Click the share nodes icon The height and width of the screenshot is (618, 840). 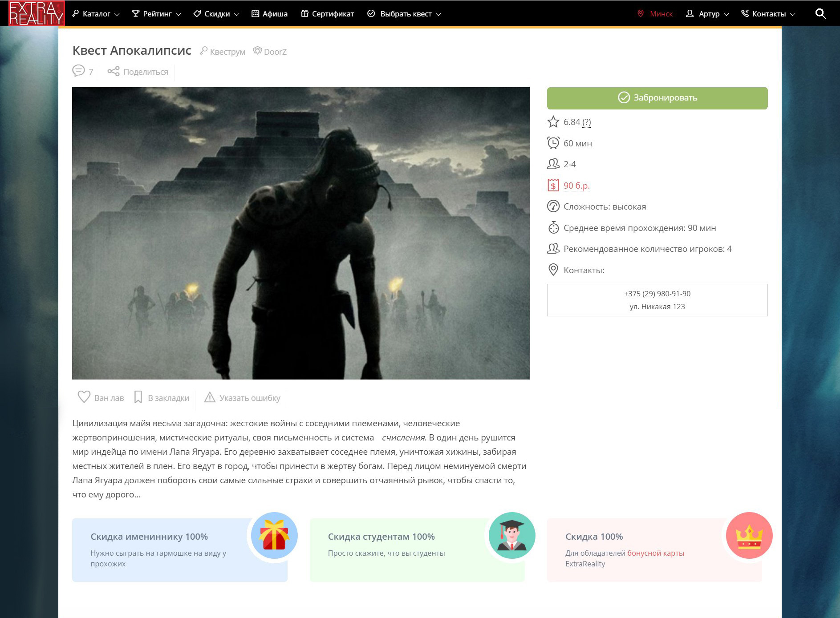point(114,71)
